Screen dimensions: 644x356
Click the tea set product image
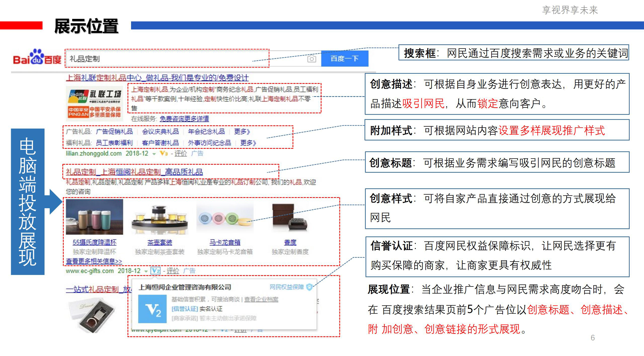159,219
